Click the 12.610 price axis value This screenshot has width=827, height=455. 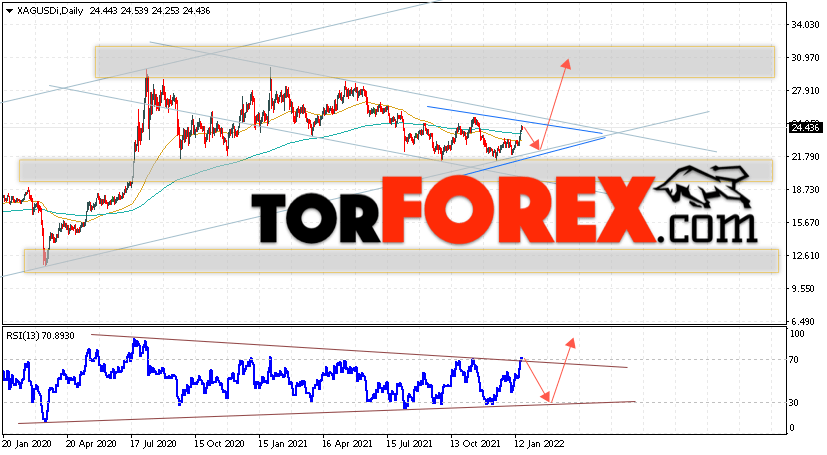point(805,256)
